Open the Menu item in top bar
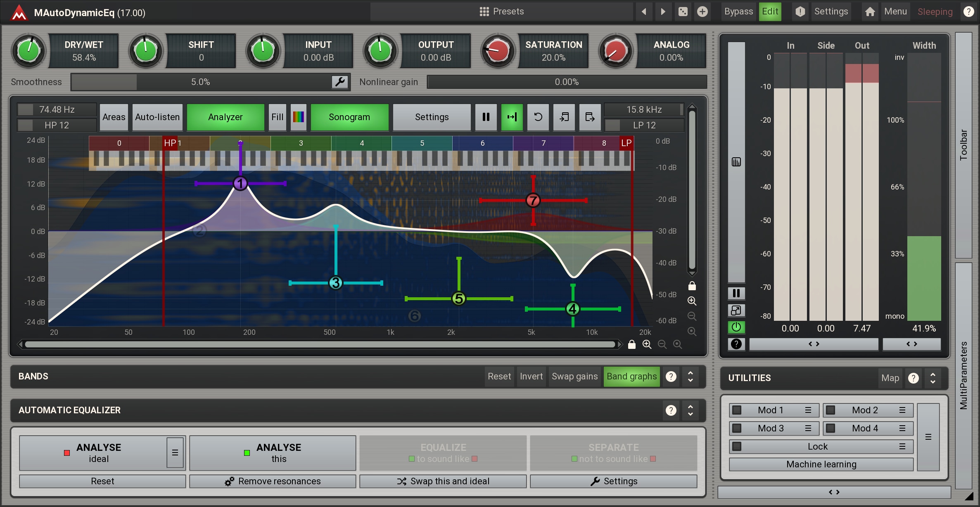Viewport: 980px width, 507px height. pos(895,12)
